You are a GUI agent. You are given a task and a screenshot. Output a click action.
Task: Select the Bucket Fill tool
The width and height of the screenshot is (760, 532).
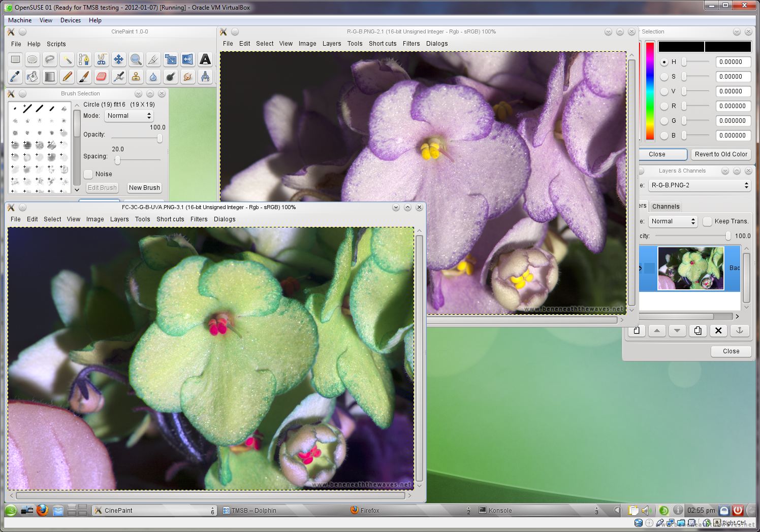(33, 77)
